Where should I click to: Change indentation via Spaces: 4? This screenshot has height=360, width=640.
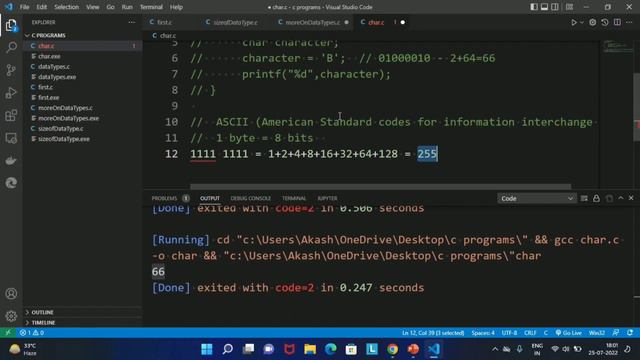click(x=483, y=333)
